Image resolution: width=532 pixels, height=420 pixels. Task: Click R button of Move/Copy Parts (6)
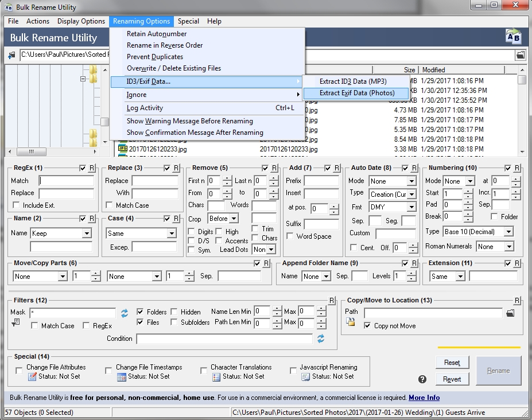[266, 263]
